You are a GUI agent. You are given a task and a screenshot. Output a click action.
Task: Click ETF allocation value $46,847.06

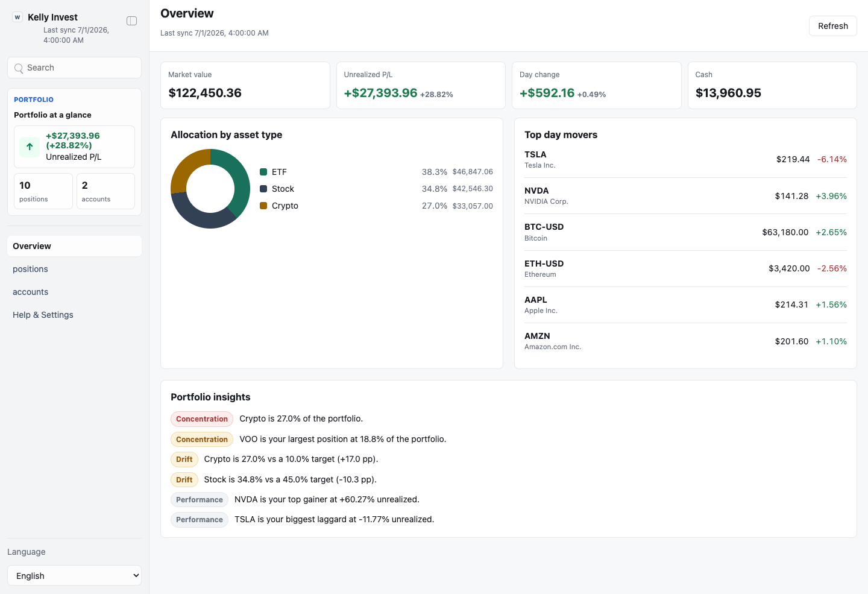[473, 172]
